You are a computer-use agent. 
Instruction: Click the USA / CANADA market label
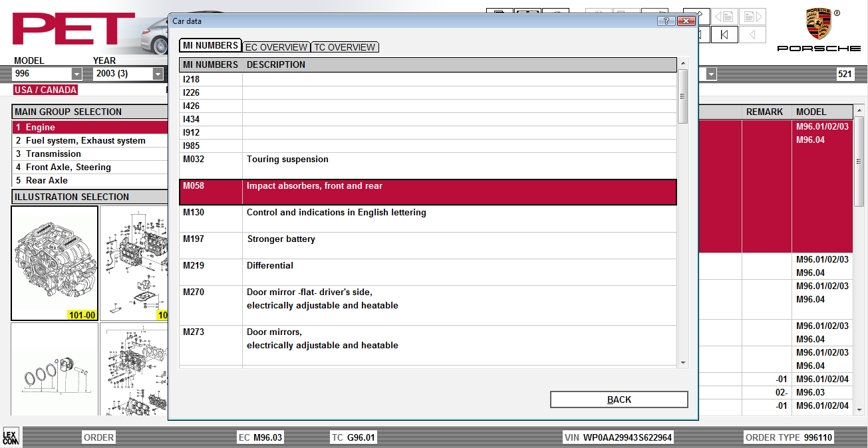tap(46, 90)
